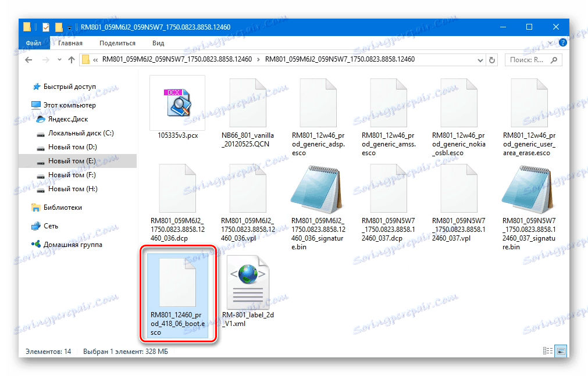The image size is (588, 376).
Task: Select RM801_059M6J2 460_036_signature.bin notepad icon
Action: point(316,189)
